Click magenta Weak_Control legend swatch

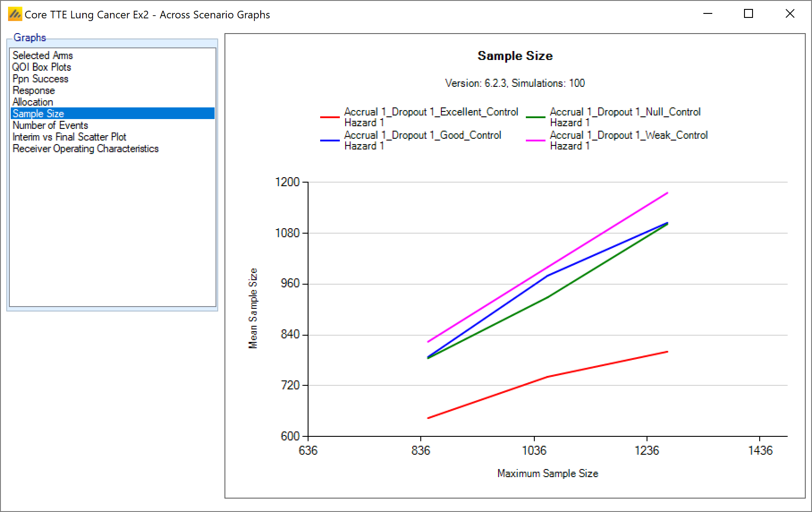point(536,141)
